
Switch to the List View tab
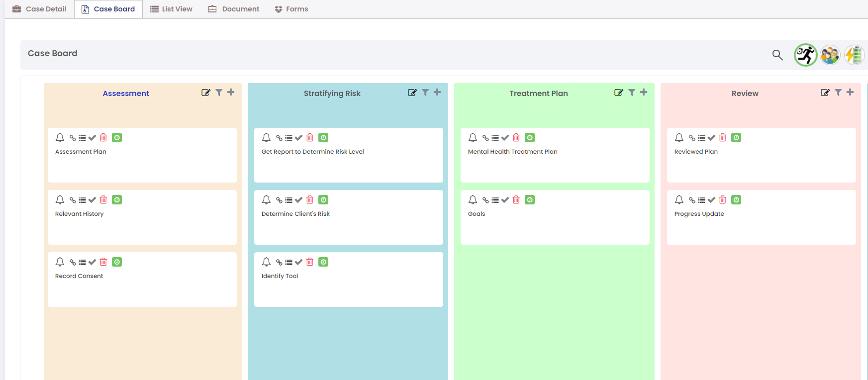171,9
